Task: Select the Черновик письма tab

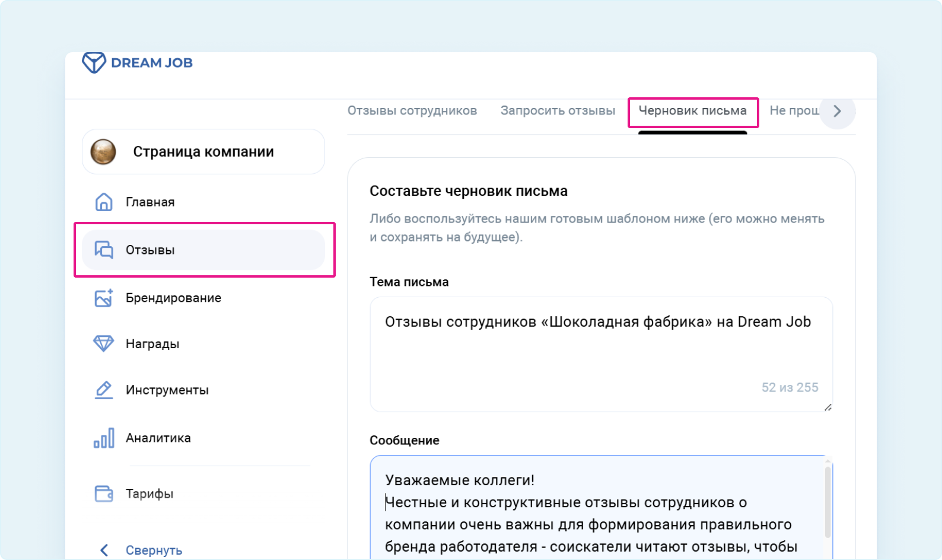Action: pyautogui.click(x=692, y=111)
